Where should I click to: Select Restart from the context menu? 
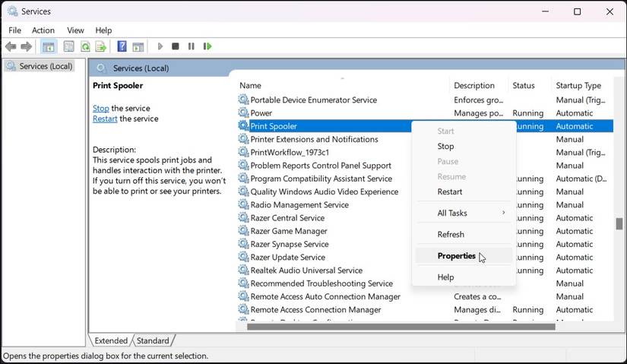point(450,191)
